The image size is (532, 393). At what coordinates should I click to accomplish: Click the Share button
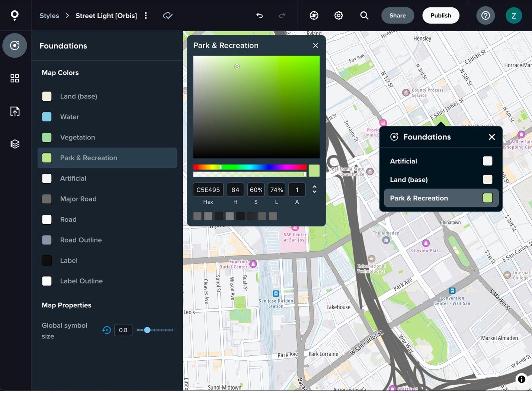[397, 16]
